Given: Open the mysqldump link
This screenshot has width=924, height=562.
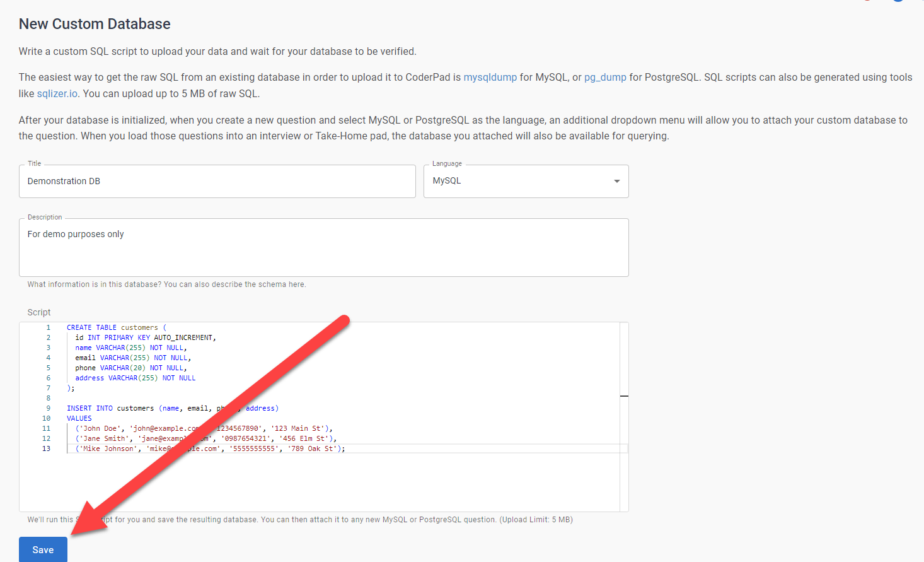Looking at the screenshot, I should (x=490, y=78).
